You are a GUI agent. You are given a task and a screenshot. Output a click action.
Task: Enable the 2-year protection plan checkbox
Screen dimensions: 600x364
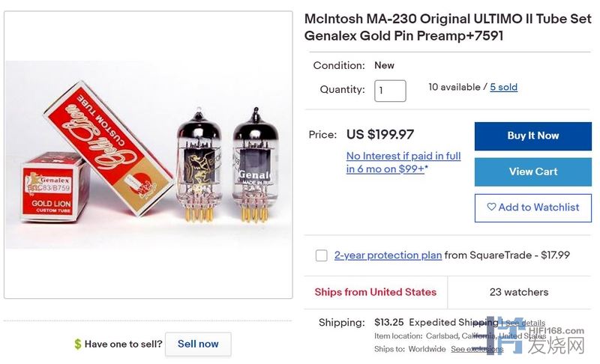[x=321, y=255]
